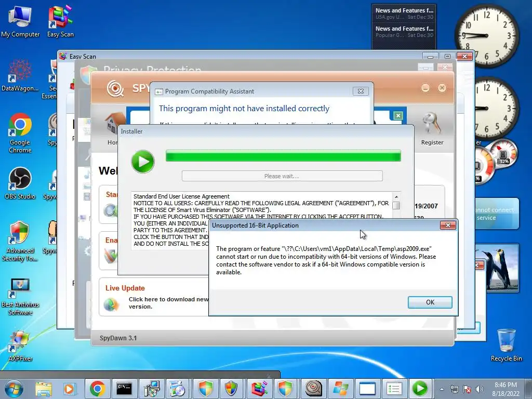
Task: Click the cannot connect service weather gadget
Action: point(497,214)
